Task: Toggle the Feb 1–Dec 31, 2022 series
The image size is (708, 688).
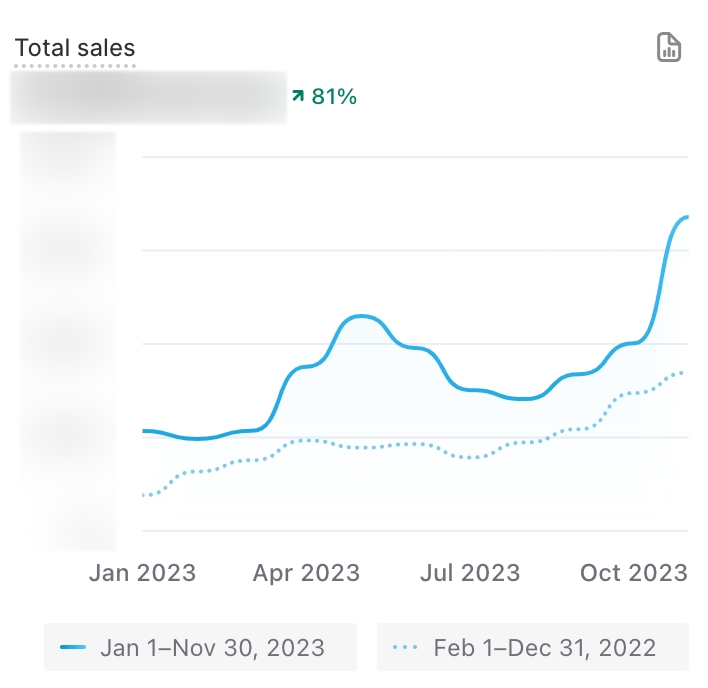Action: [533, 647]
